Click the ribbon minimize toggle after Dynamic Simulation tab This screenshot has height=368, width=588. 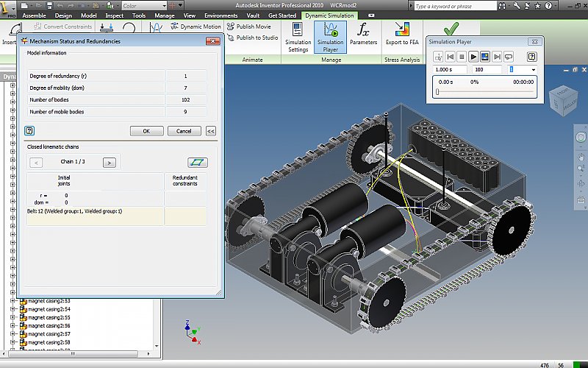coord(371,15)
